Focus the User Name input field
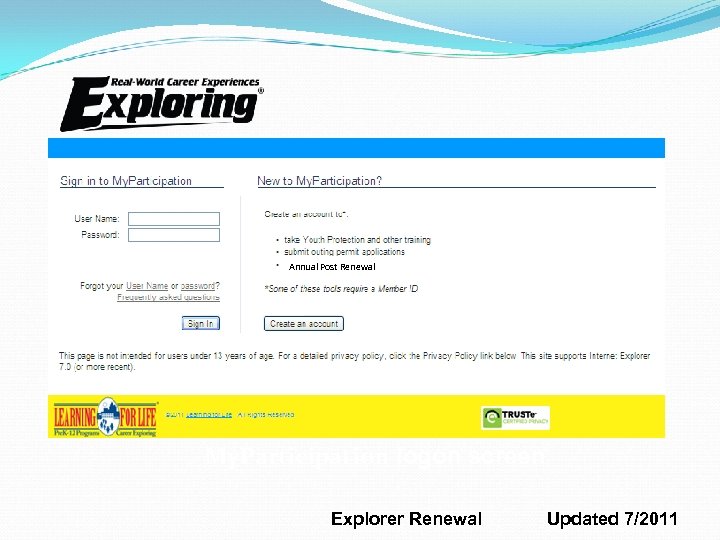This screenshot has width=720, height=540. coord(174,219)
